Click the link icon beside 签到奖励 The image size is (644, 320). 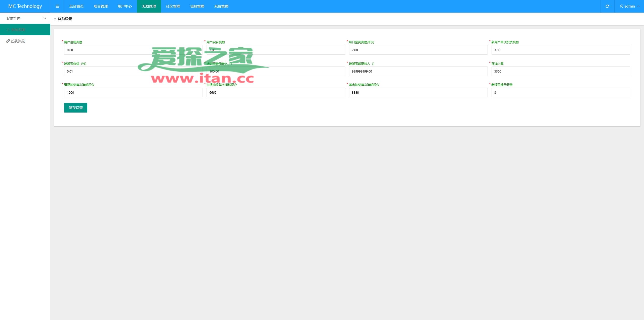(x=8, y=41)
